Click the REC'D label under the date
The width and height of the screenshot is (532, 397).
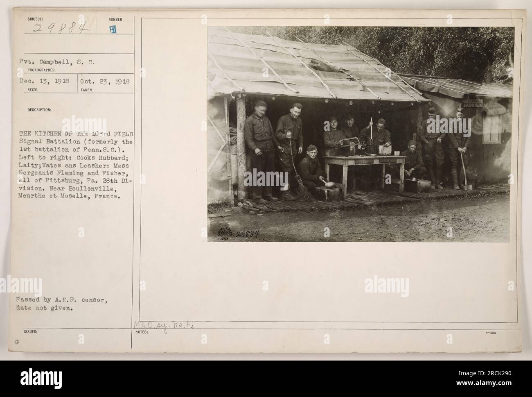pyautogui.click(x=33, y=90)
